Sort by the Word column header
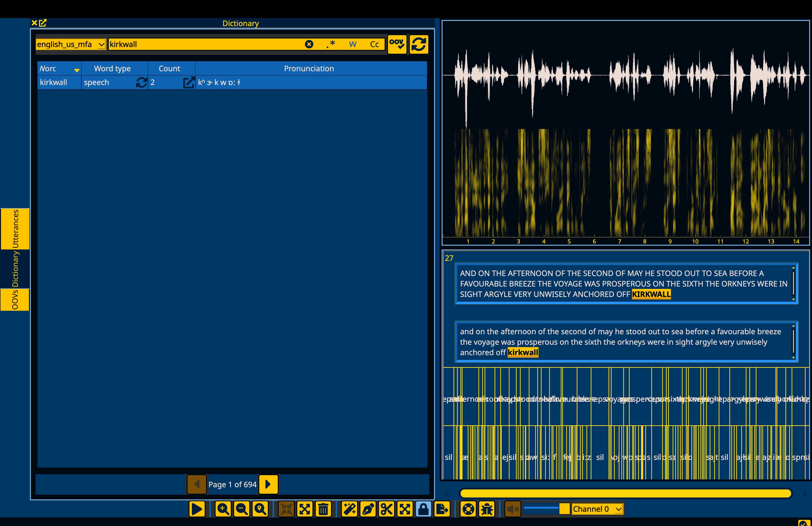 point(59,68)
